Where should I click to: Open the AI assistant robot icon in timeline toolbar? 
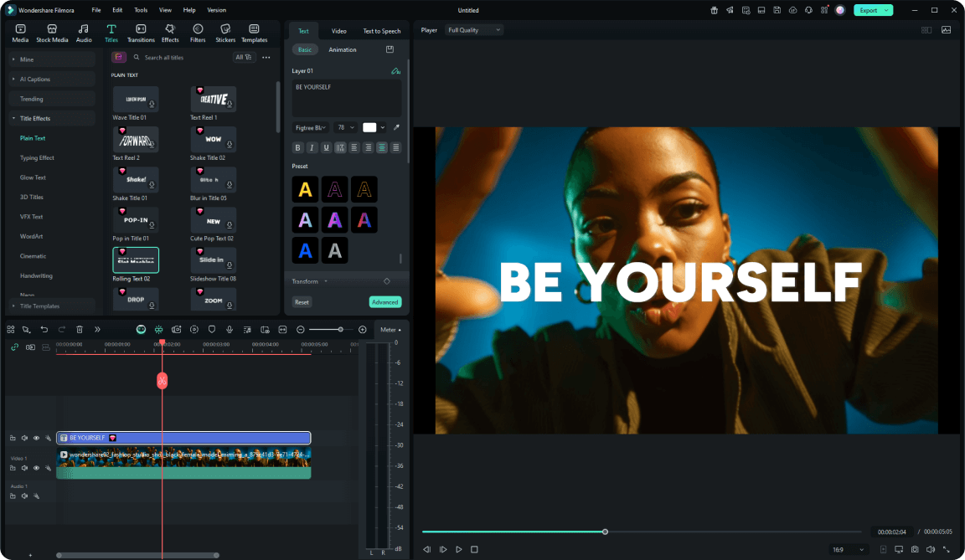141,330
